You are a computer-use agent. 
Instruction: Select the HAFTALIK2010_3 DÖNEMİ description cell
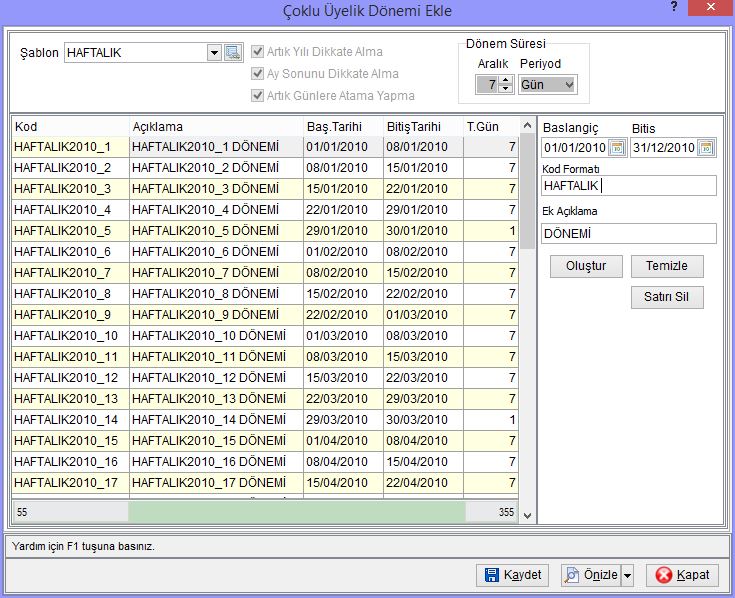(217, 189)
